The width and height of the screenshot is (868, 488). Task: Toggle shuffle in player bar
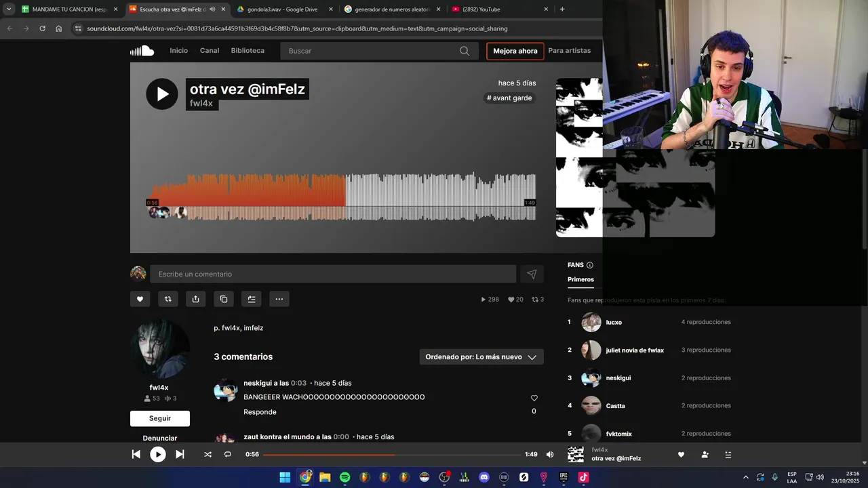point(208,455)
